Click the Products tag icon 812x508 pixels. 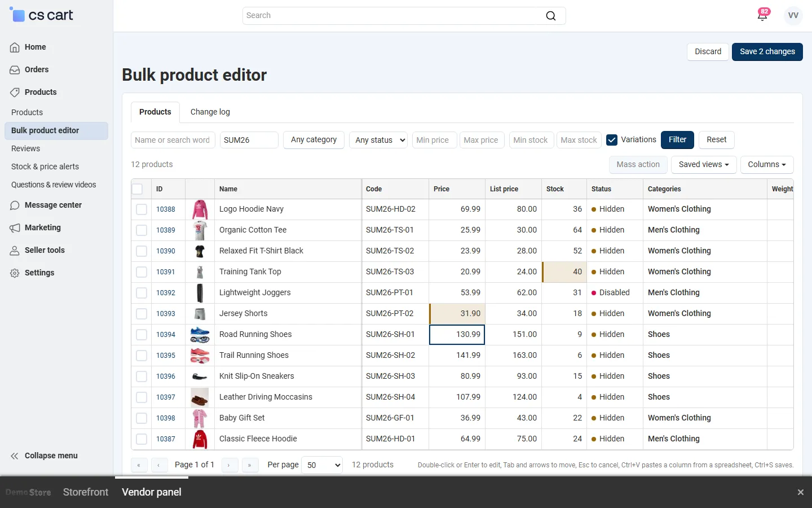click(x=15, y=93)
